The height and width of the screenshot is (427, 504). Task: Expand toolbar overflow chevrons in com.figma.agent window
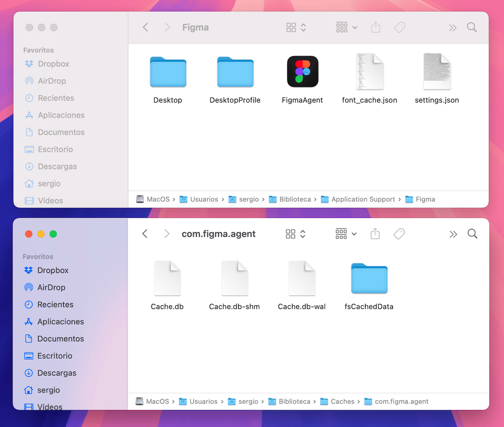click(453, 234)
